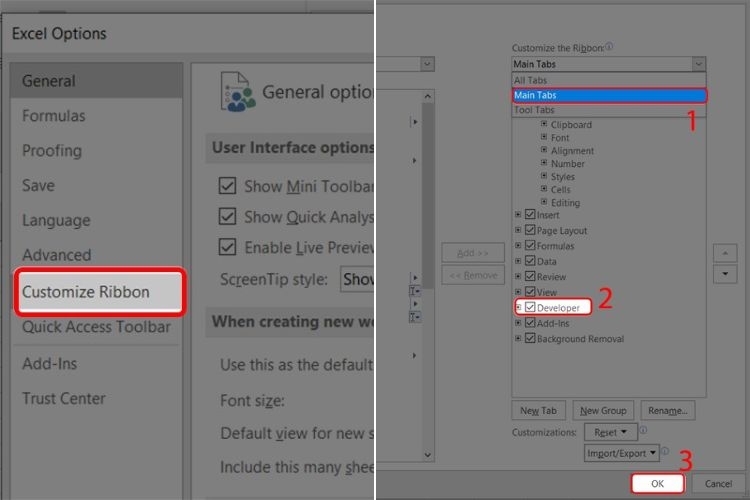Viewport: 750px width, 500px height.
Task: Open the Save options category
Action: [38, 186]
